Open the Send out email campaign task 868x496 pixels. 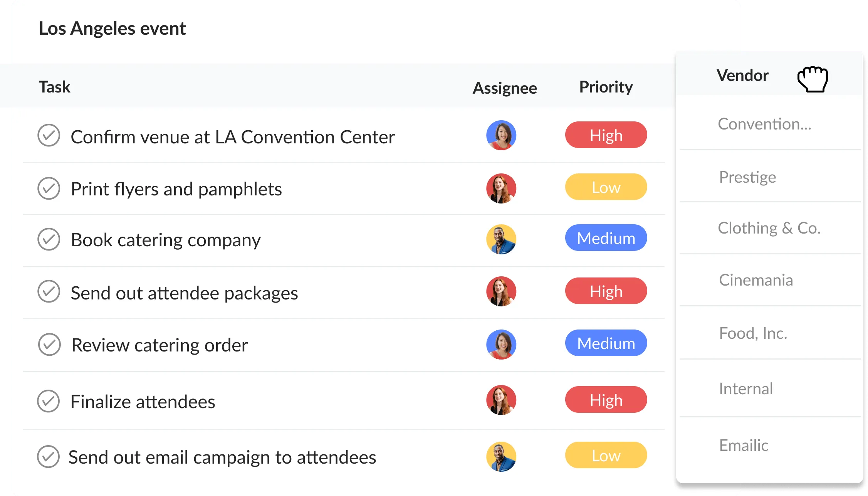click(222, 457)
